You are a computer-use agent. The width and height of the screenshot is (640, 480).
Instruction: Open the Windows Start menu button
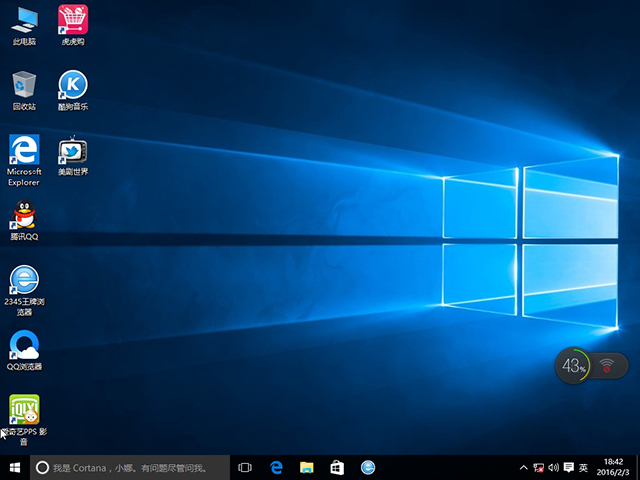point(15,467)
